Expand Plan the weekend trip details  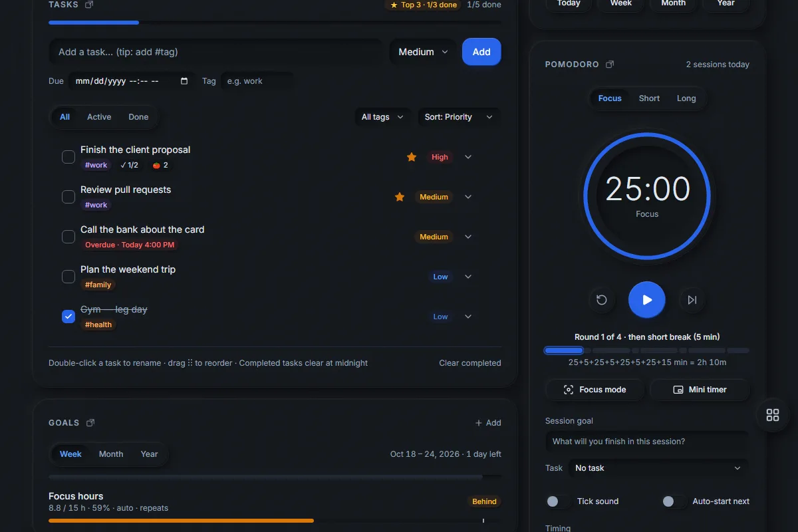[468, 277]
